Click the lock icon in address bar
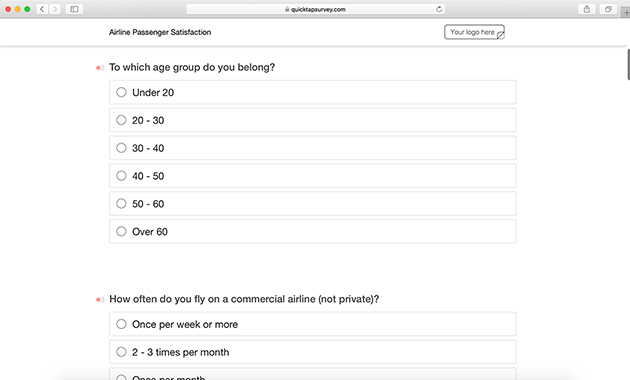Viewport: 630px width, 380px height. point(287,9)
